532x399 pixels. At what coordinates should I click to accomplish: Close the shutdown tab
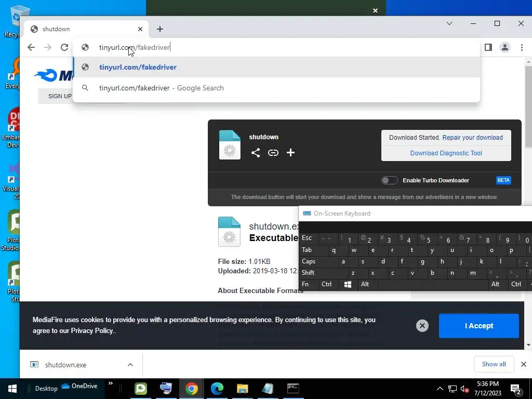pyautogui.click(x=140, y=29)
